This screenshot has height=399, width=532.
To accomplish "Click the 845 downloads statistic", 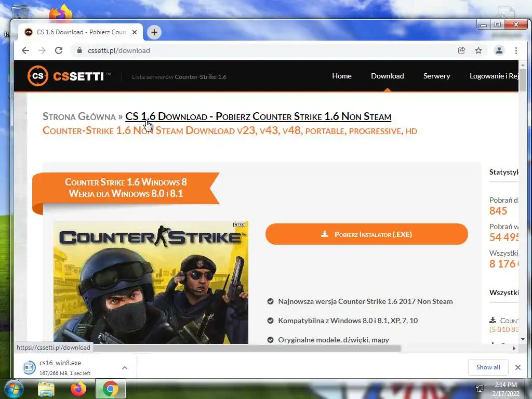I will (x=498, y=211).
